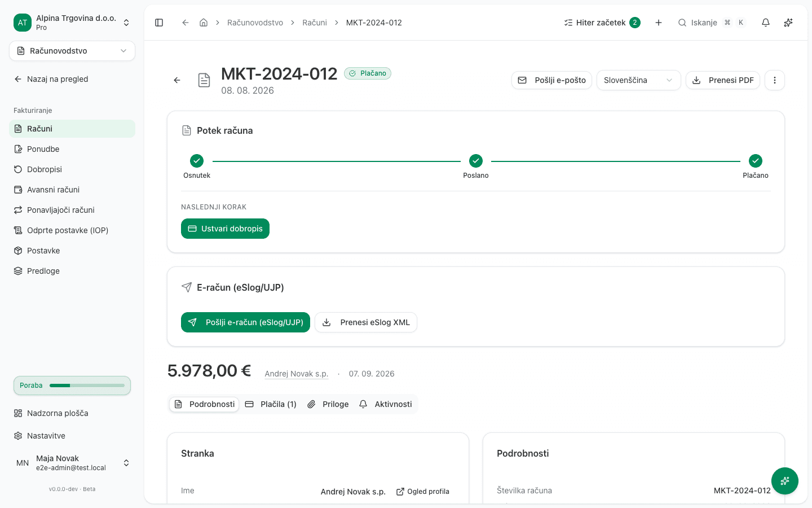This screenshot has height=508, width=812.
Task: Open Avansni računi in the sidebar
Action: pos(72,190)
